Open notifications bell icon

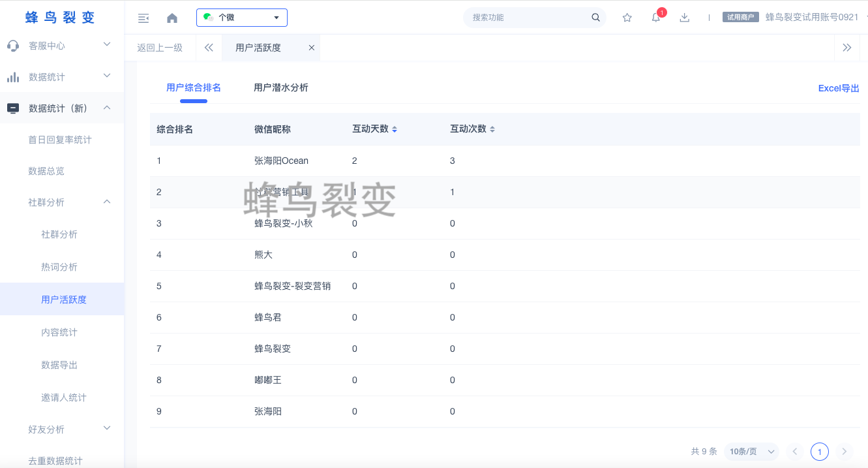pyautogui.click(x=656, y=18)
